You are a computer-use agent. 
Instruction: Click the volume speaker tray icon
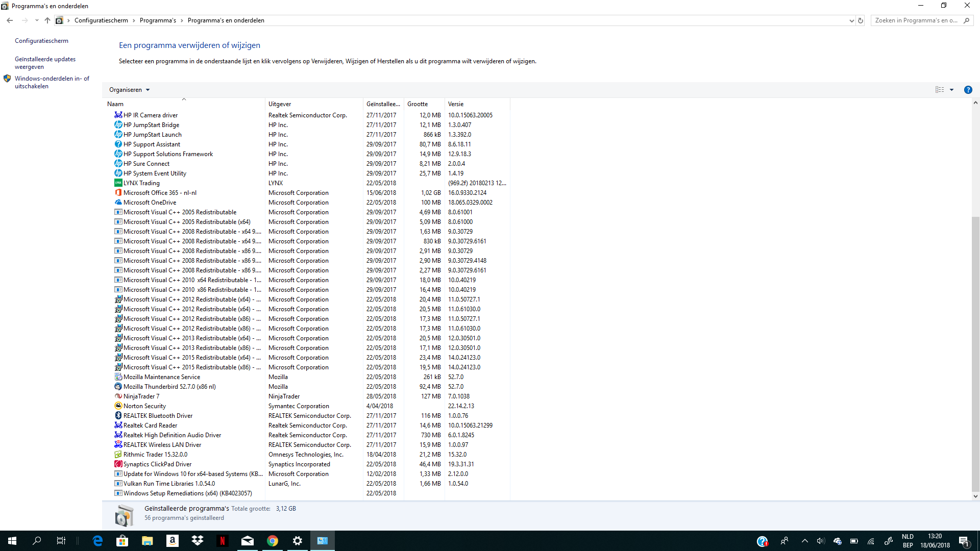coord(820,541)
